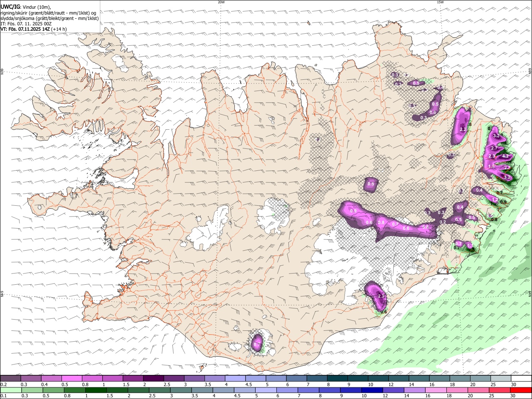Select the 12 swatch in upper legend row
The height and width of the screenshot is (399, 532).
coord(399,379)
